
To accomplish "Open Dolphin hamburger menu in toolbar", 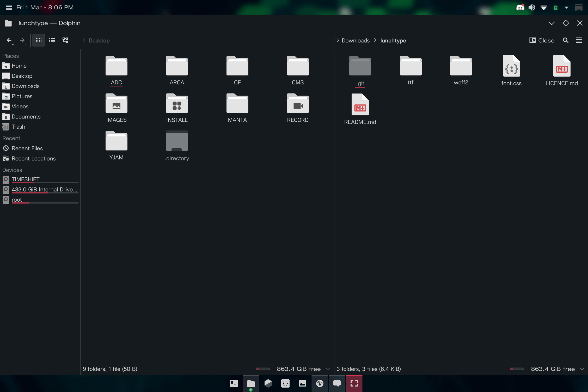I will point(579,40).
